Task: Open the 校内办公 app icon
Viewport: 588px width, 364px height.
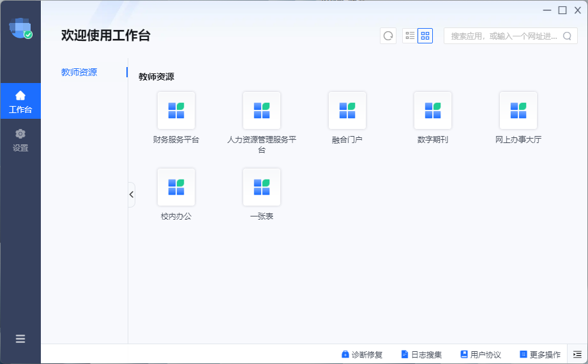Action: click(176, 188)
